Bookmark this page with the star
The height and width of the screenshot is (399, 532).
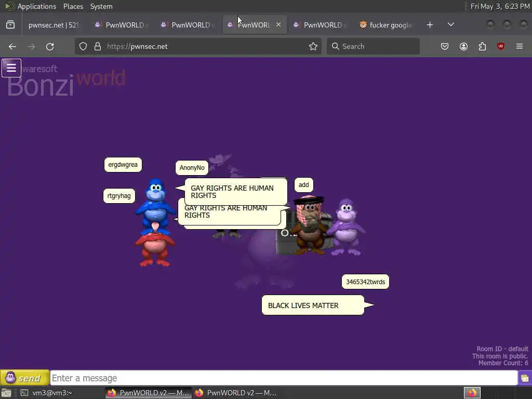(x=313, y=46)
